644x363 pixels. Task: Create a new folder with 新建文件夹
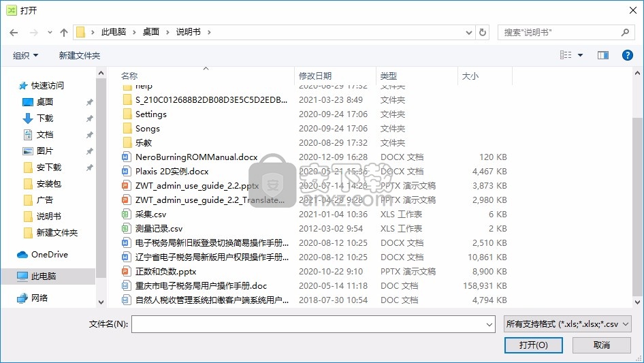coord(79,55)
